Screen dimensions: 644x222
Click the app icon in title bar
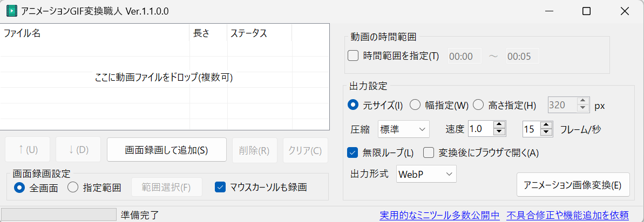pyautogui.click(x=11, y=11)
